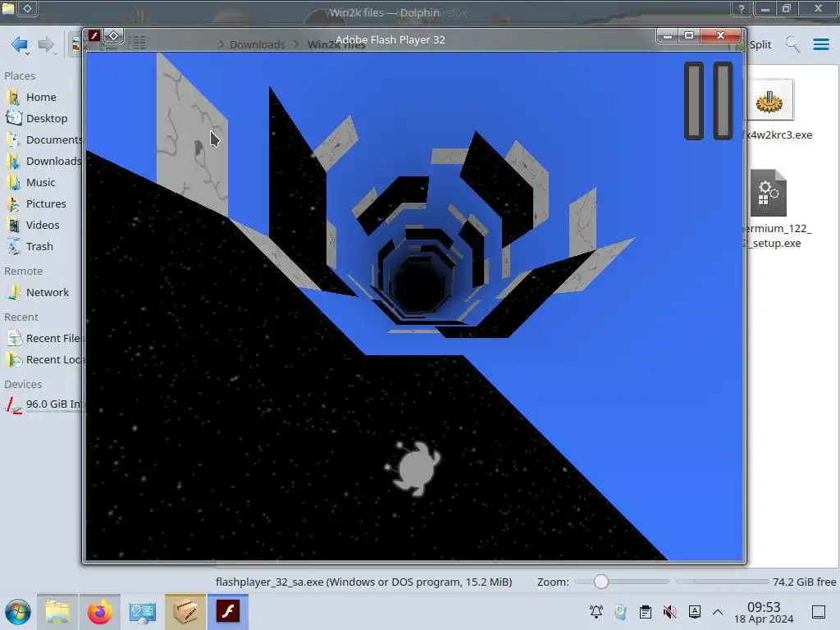Open notifications bell in the system tray

click(596, 612)
